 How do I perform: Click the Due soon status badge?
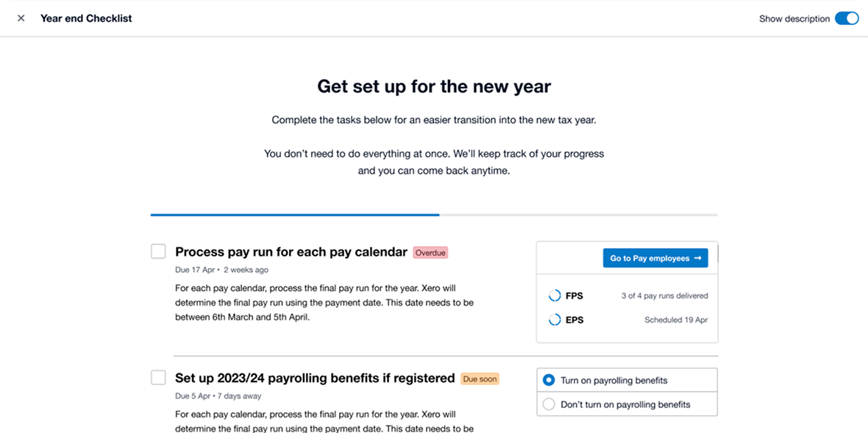(480, 379)
